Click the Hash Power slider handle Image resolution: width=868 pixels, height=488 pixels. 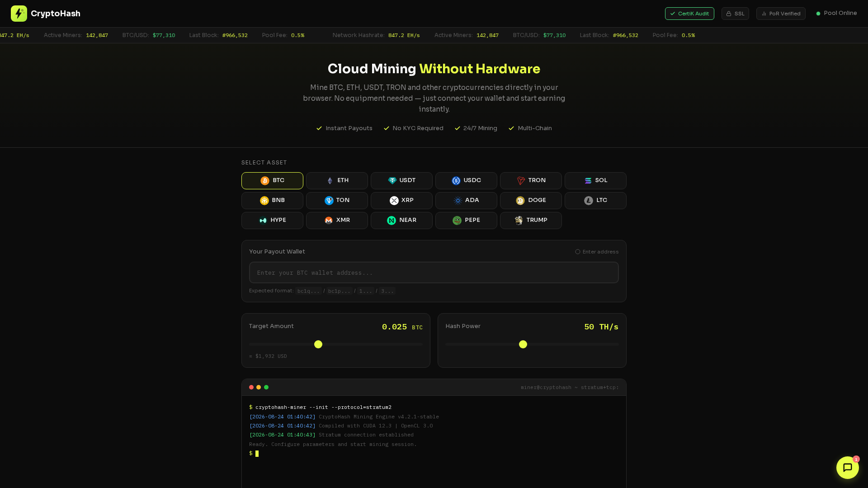pos(523,344)
